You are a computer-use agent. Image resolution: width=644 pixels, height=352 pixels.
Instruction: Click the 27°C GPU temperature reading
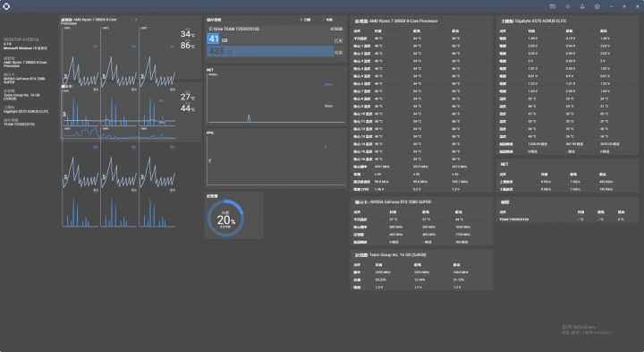(x=188, y=97)
